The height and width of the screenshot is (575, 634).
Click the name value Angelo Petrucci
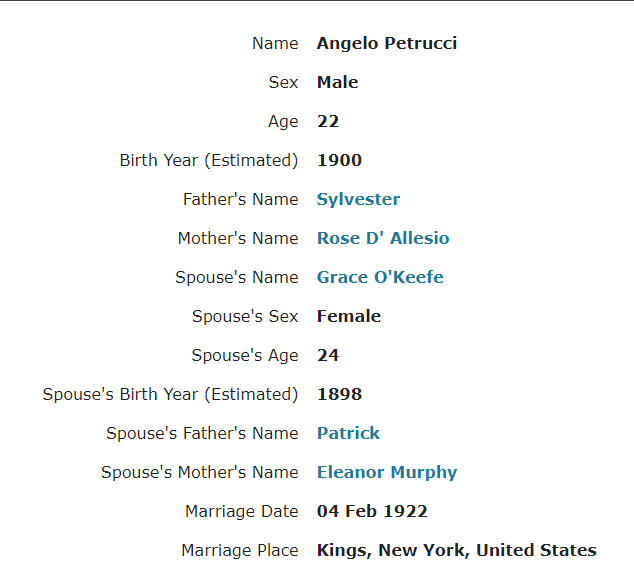click(387, 43)
